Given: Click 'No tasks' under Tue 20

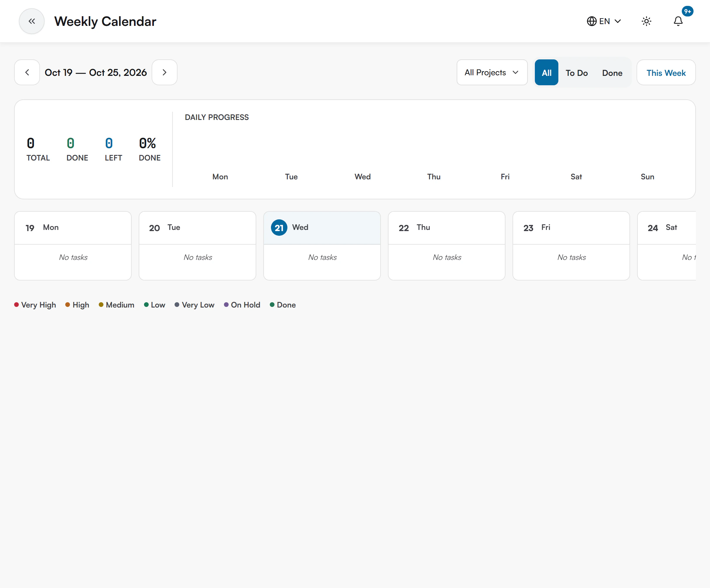Looking at the screenshot, I should [198, 257].
